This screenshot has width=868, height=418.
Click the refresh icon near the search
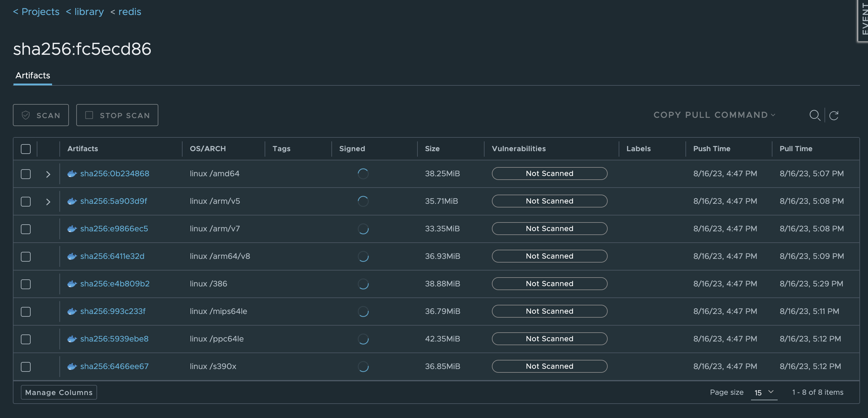pyautogui.click(x=834, y=115)
